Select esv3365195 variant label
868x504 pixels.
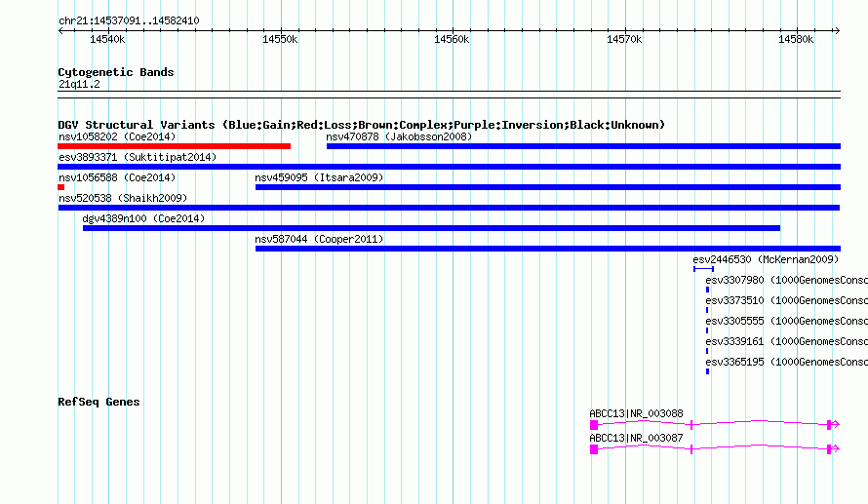pos(787,362)
